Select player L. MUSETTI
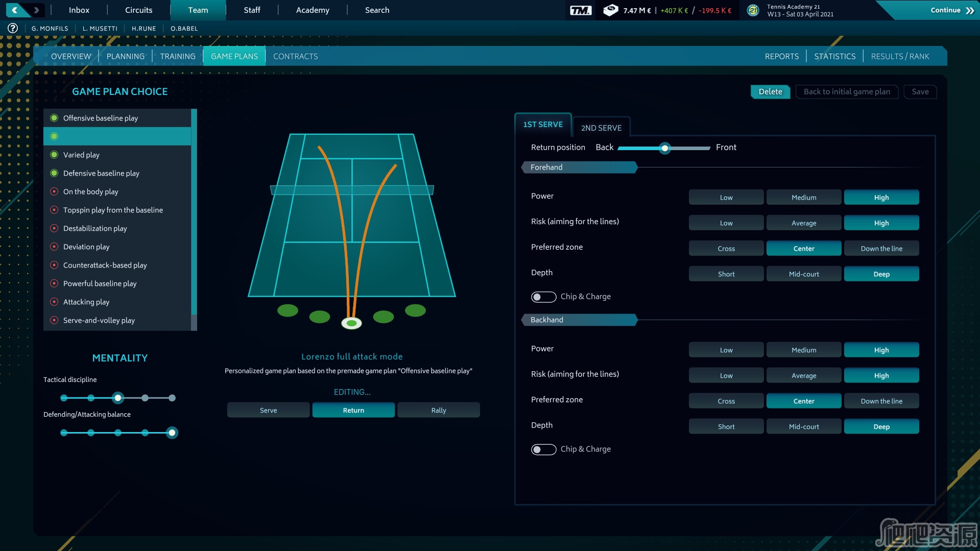This screenshot has height=551, width=980. (100, 29)
